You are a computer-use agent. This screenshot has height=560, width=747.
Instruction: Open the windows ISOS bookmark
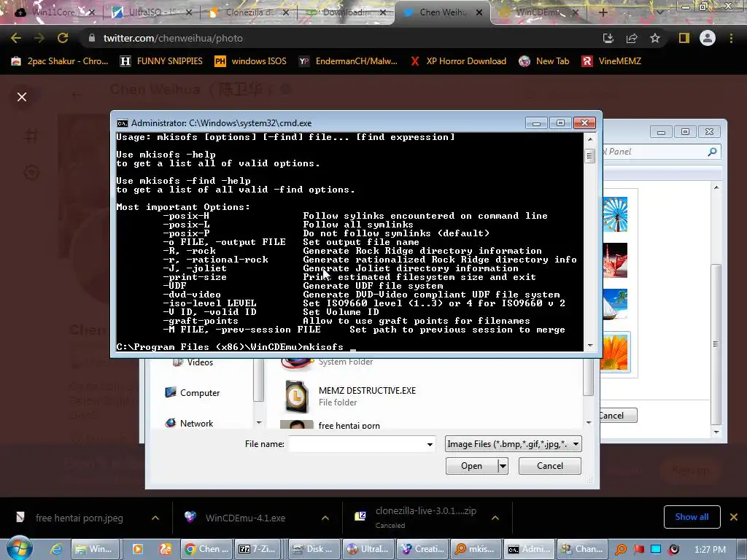tap(251, 61)
